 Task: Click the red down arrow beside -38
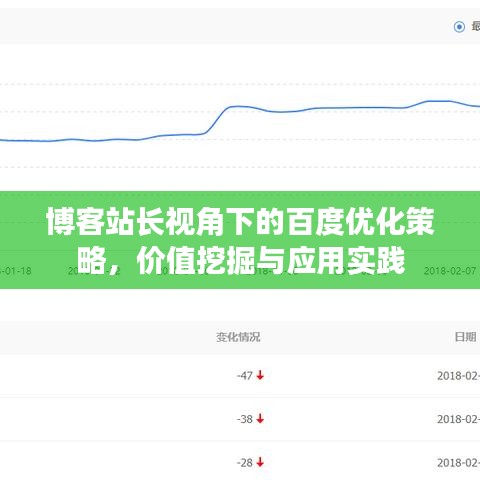click(x=260, y=419)
